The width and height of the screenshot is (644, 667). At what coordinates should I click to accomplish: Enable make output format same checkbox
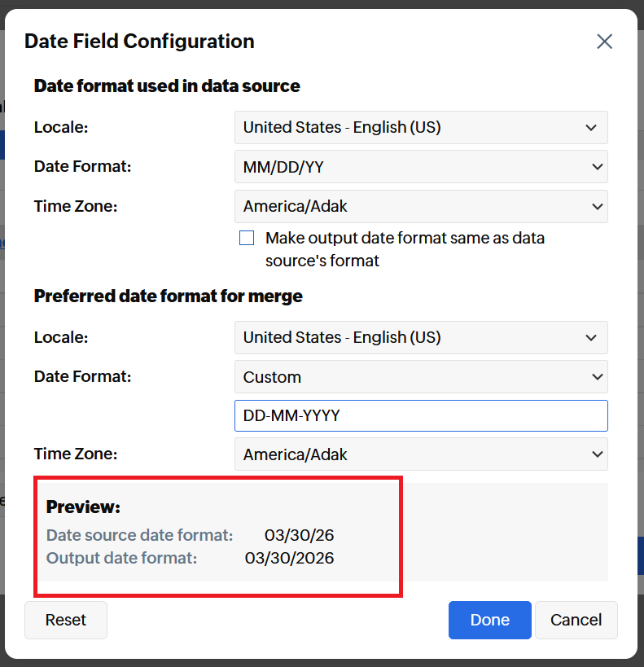(247, 239)
